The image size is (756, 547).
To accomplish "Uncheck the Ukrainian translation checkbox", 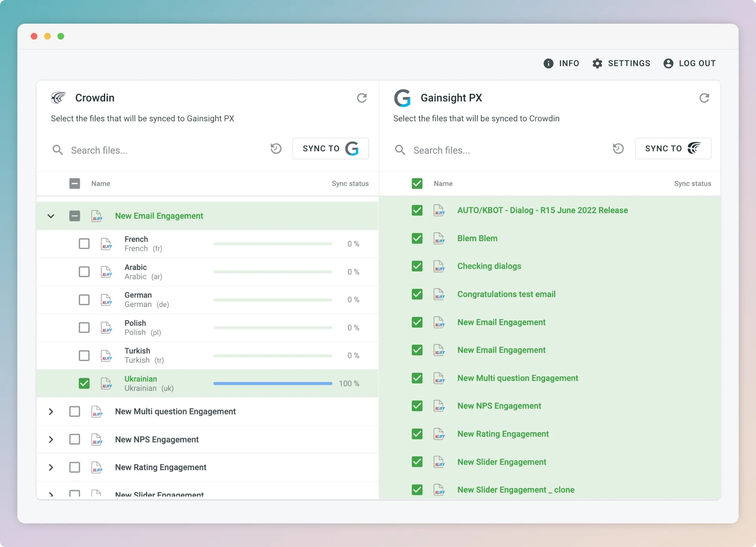I will point(84,383).
